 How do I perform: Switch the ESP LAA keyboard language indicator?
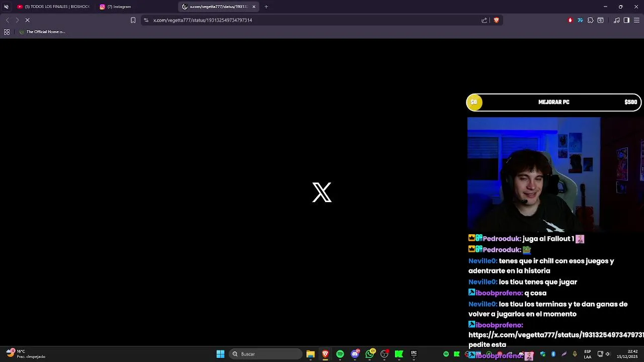[588, 354]
